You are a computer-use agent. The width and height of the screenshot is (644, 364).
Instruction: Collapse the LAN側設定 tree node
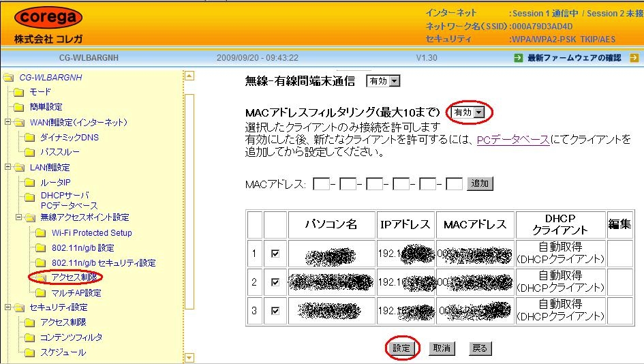[x=7, y=167]
